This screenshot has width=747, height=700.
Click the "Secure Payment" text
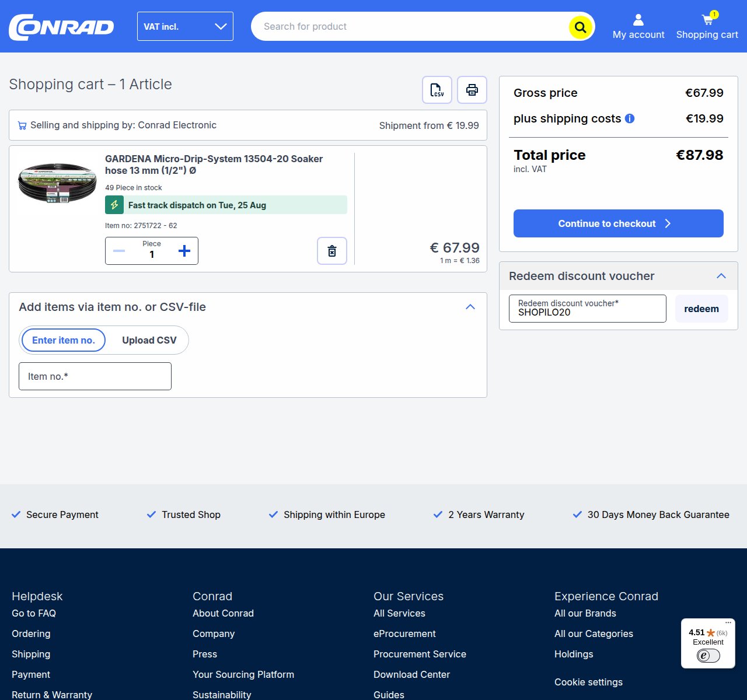tap(62, 514)
